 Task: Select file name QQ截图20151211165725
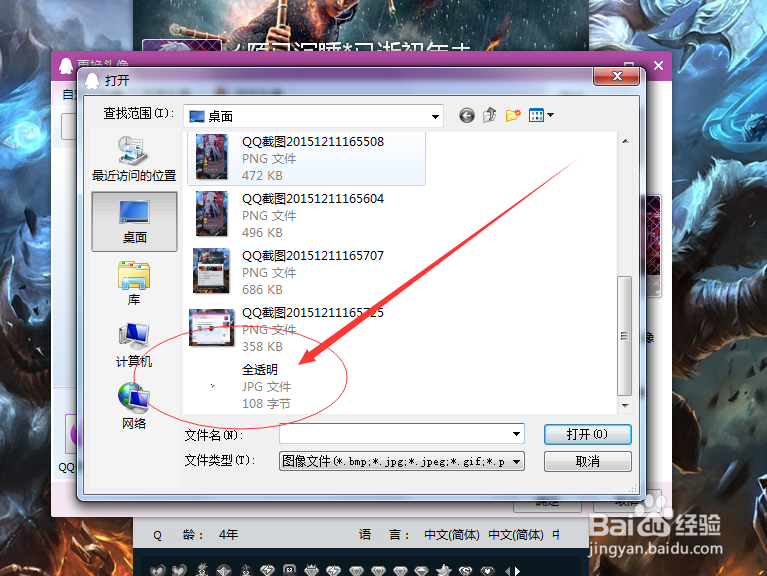point(313,312)
